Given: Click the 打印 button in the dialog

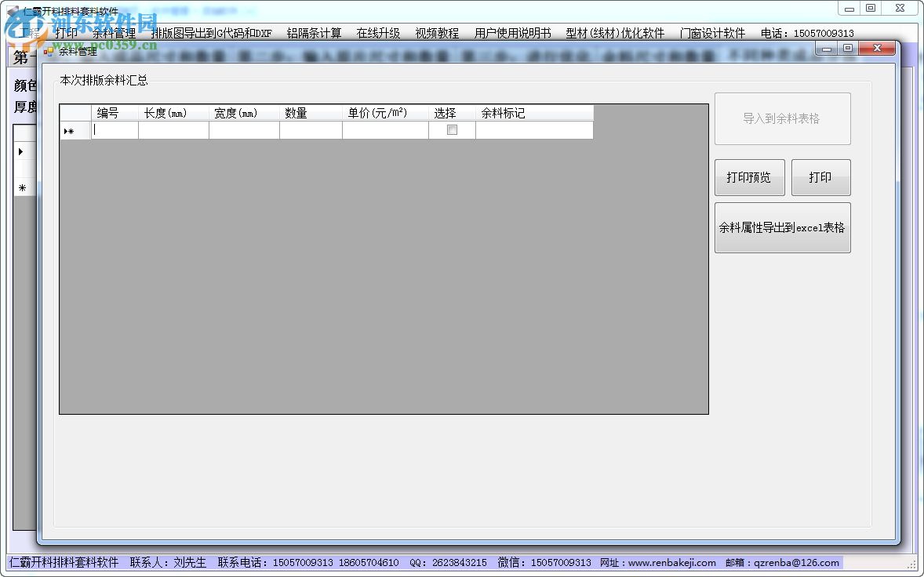Looking at the screenshot, I should [x=820, y=178].
